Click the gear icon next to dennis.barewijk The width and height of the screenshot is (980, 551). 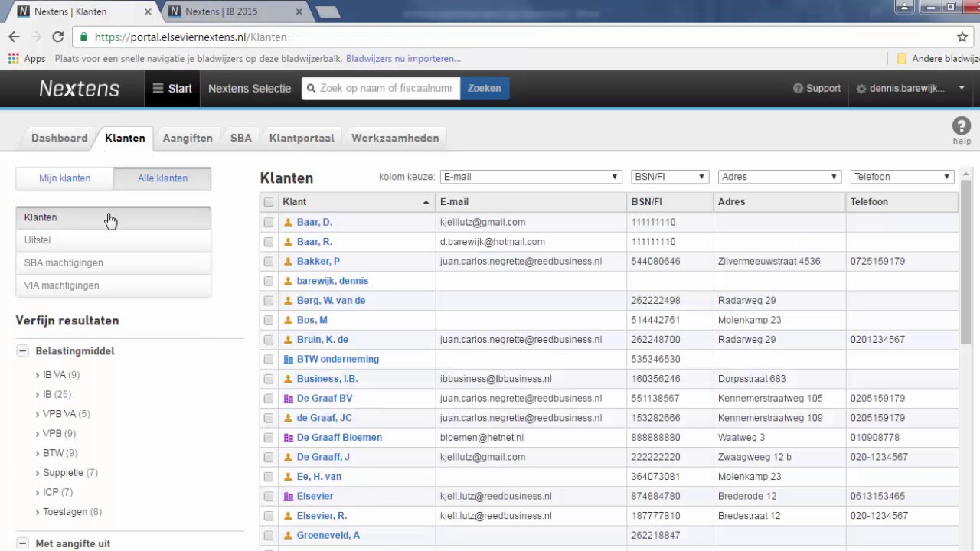pos(861,88)
